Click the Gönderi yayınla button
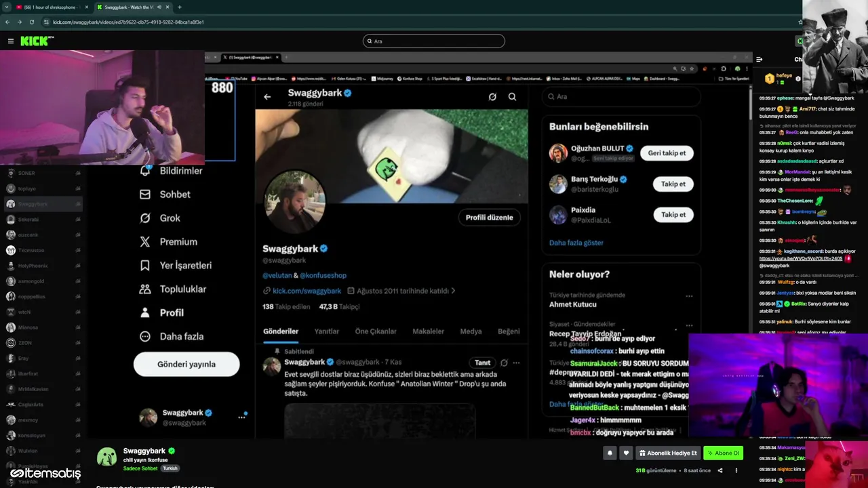This screenshot has width=868, height=488. click(x=186, y=364)
